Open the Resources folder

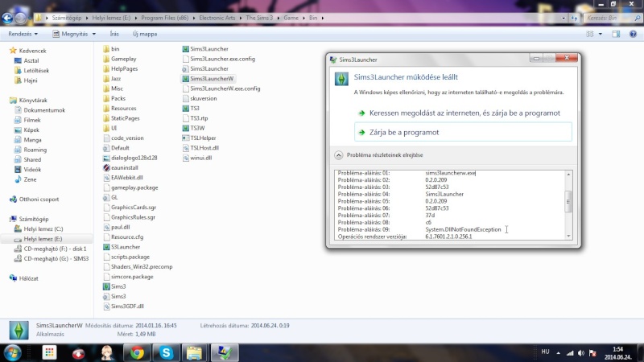pos(119,109)
